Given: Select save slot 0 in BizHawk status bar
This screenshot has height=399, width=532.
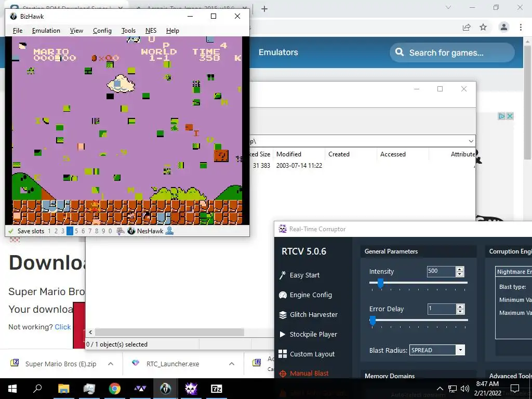Looking at the screenshot, I should [x=110, y=231].
